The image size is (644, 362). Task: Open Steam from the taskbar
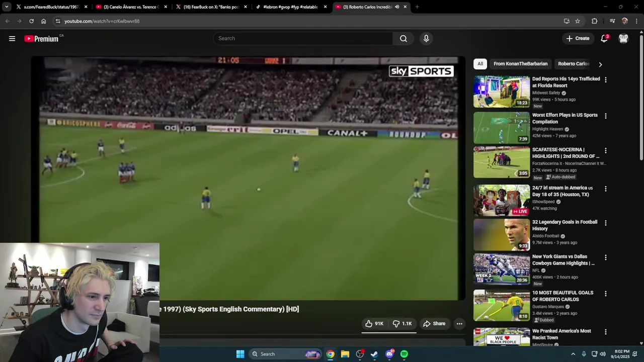(x=374, y=354)
